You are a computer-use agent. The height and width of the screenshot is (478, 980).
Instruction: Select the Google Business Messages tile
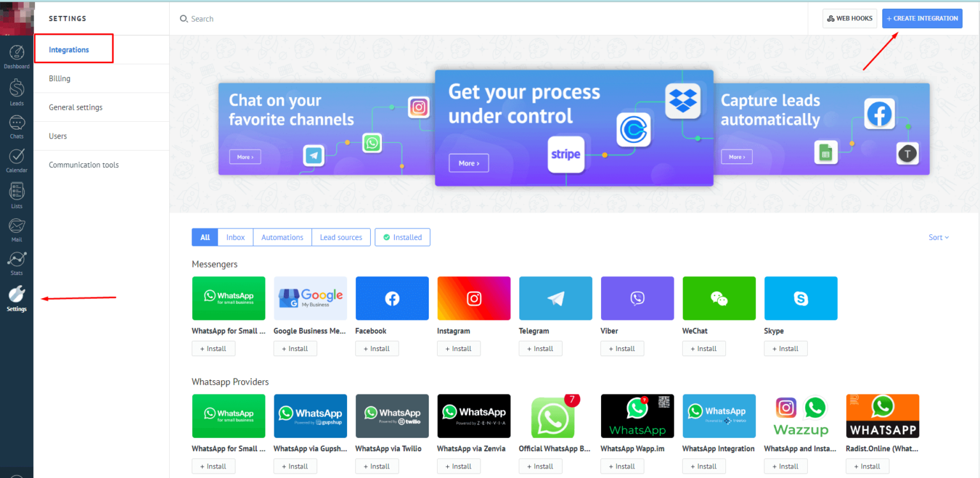click(x=310, y=298)
